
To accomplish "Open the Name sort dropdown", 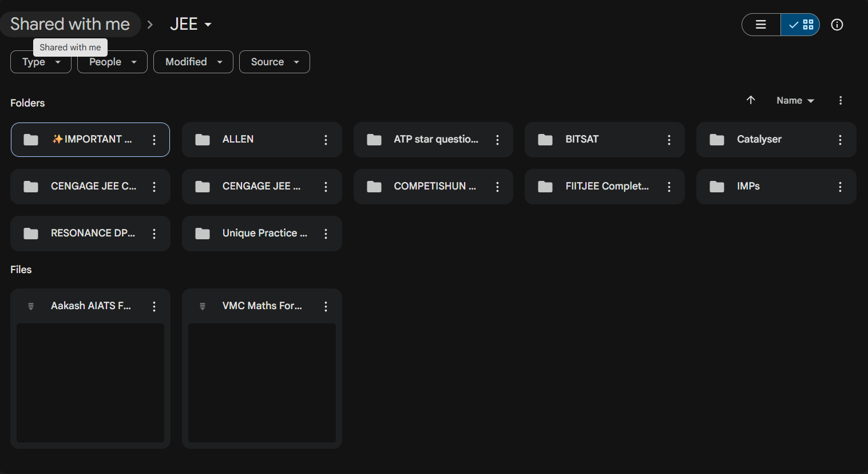I will tap(795, 101).
